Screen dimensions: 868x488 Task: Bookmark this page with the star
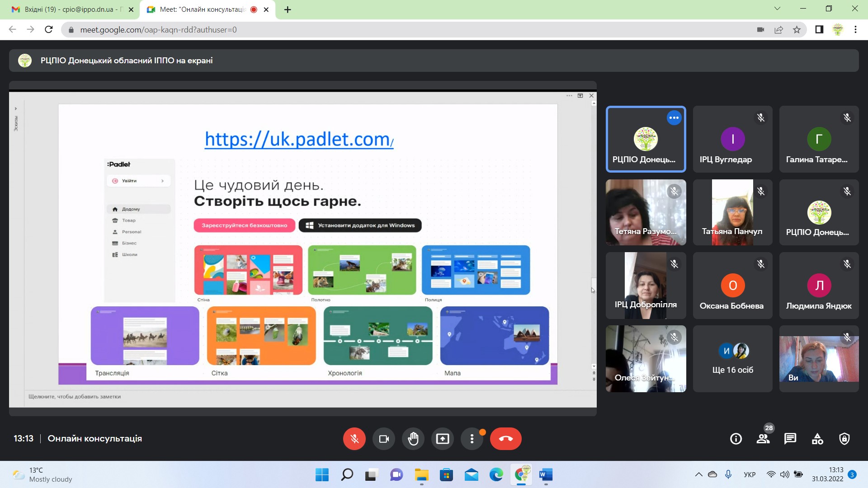(x=797, y=30)
